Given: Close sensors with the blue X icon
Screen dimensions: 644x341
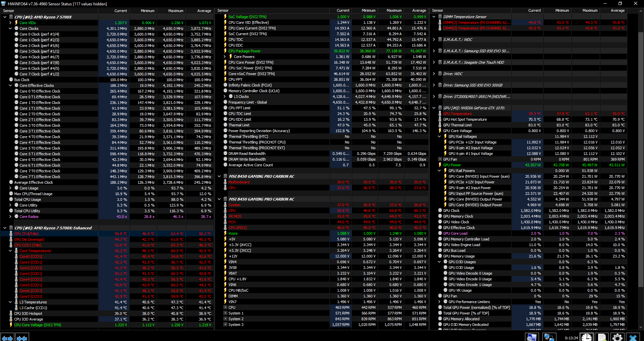Looking at the screenshot, I should coord(633,337).
